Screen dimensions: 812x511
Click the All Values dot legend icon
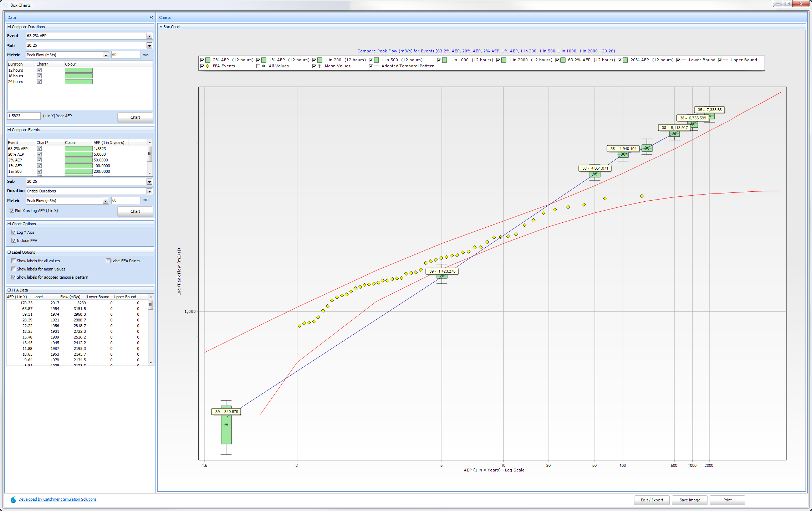264,66
